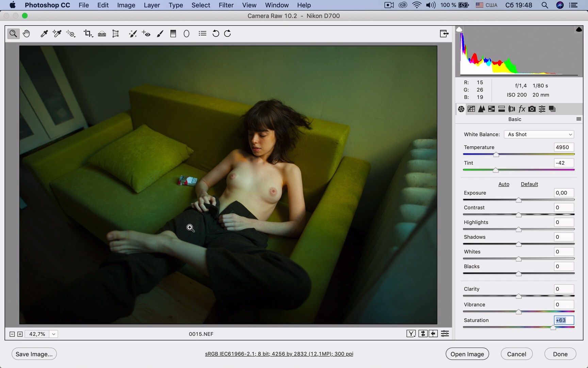This screenshot has width=588, height=368.
Task: Click the Open Image button
Action: click(x=467, y=354)
